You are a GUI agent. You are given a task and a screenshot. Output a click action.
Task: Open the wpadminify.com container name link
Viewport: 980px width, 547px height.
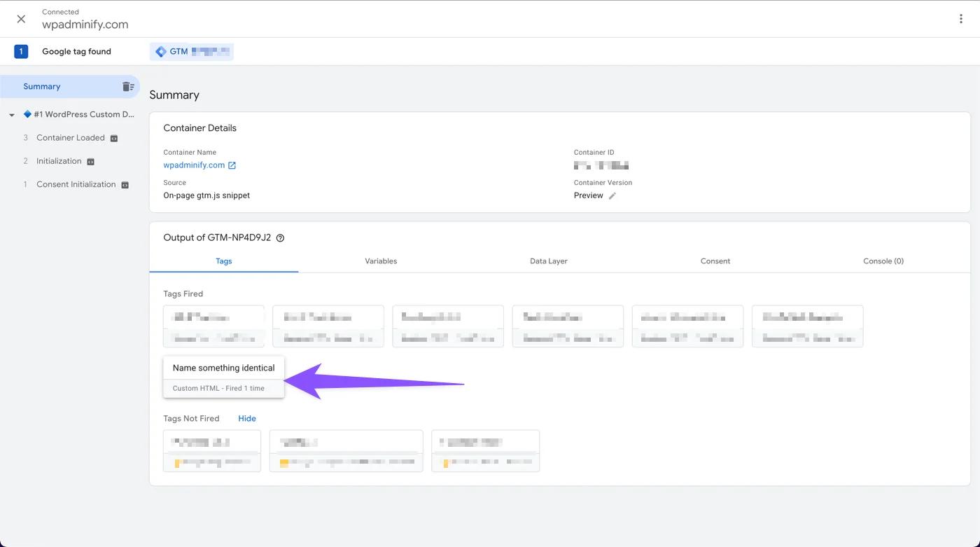coord(194,165)
